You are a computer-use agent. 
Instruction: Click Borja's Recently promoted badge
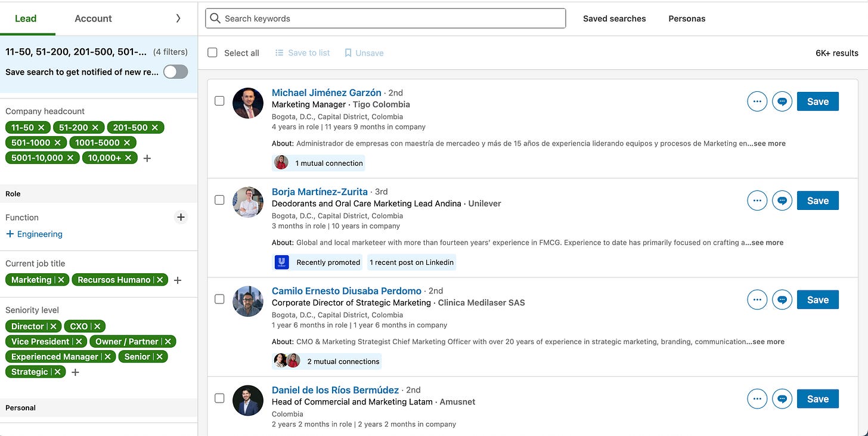coord(318,262)
